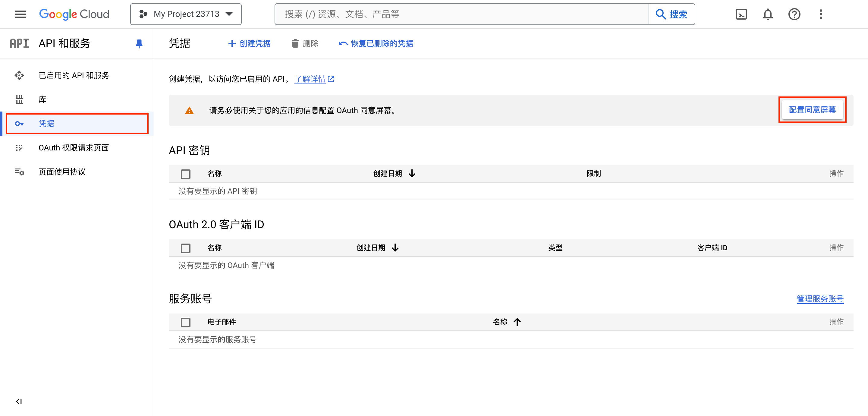The height and width of the screenshot is (416, 868).
Task: Click the orange warning triangle icon
Action: click(189, 110)
